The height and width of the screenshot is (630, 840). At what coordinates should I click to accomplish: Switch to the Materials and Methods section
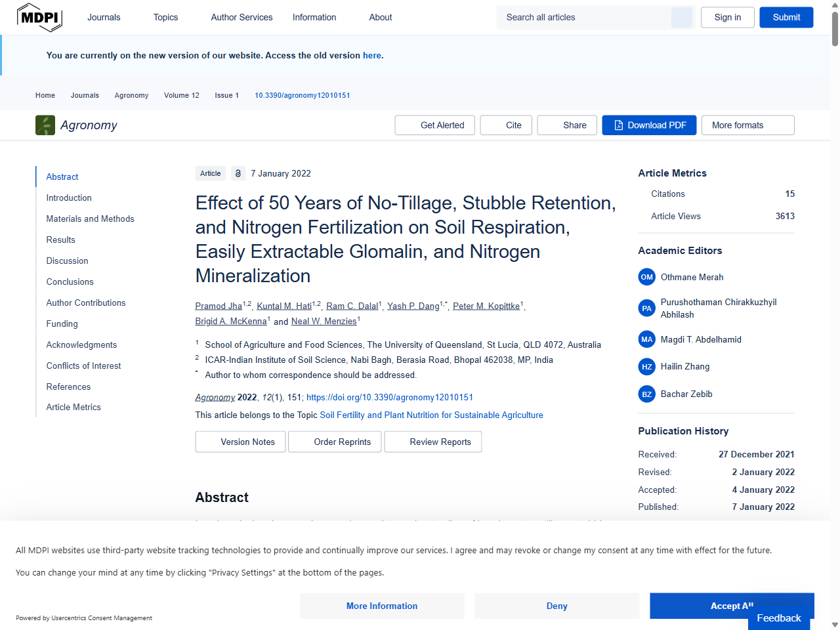coord(90,219)
